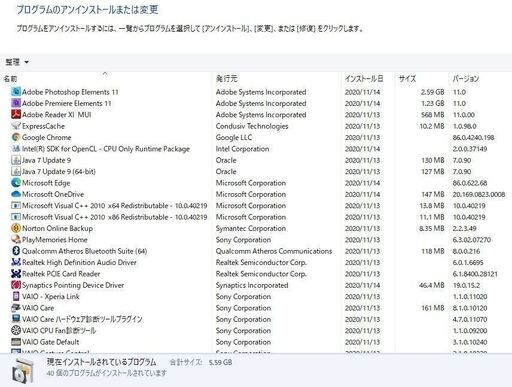Sort by the サイズ column header
The image size is (512, 387).
point(407,79)
